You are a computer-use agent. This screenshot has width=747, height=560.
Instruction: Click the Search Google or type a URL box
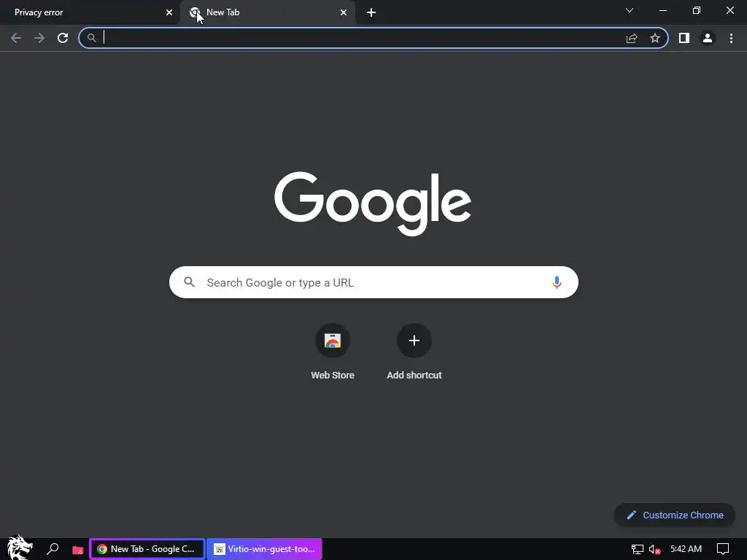pos(373,282)
